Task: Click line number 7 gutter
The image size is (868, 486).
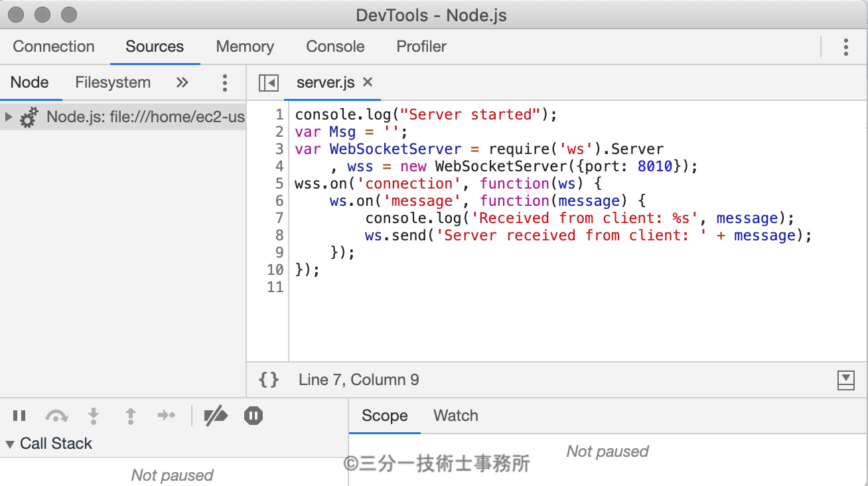Action: 279,218
